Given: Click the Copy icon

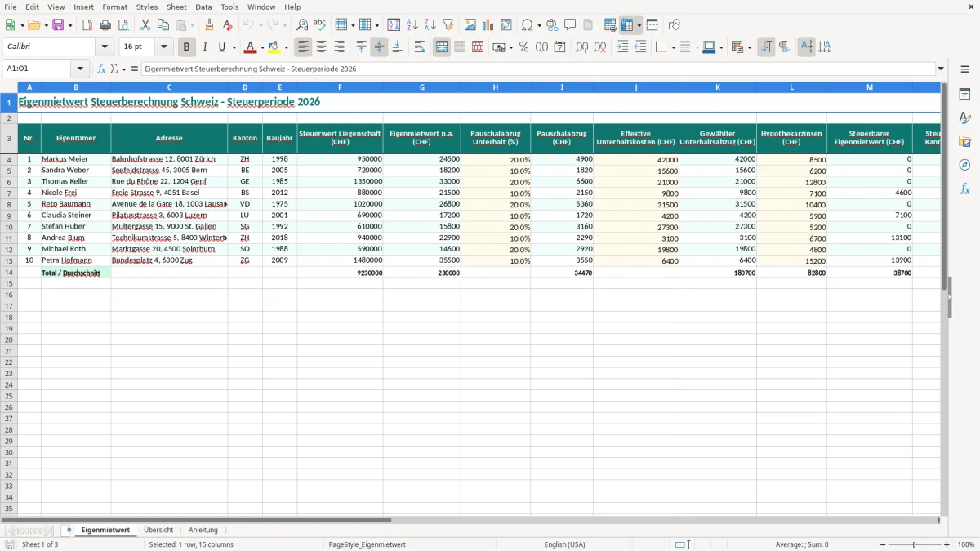Looking at the screenshot, I should (x=163, y=25).
